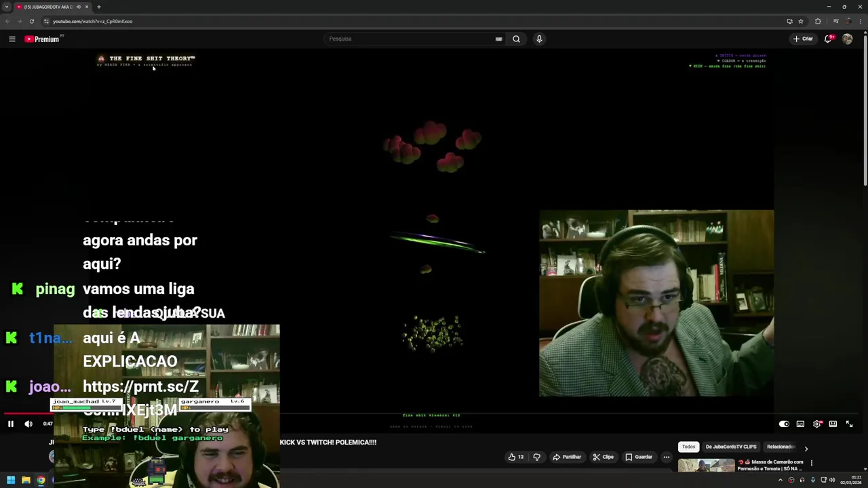868x488 pixels.
Task: Close the JUBAGORDOTV browser tab
Action: (x=86, y=7)
